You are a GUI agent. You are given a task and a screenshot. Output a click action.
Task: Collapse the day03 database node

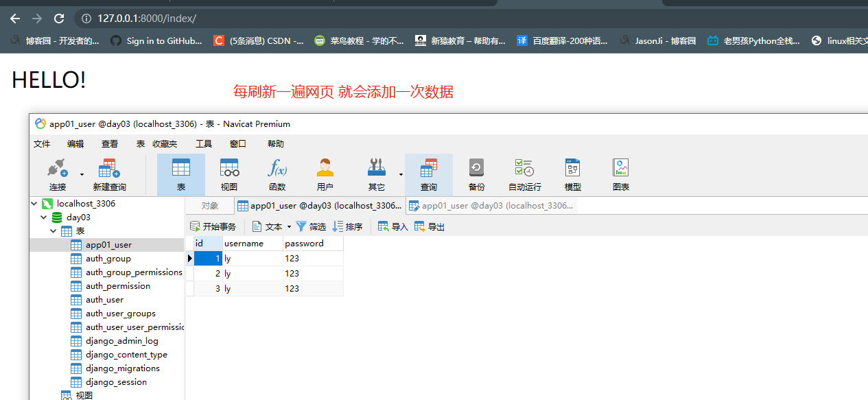(44, 217)
